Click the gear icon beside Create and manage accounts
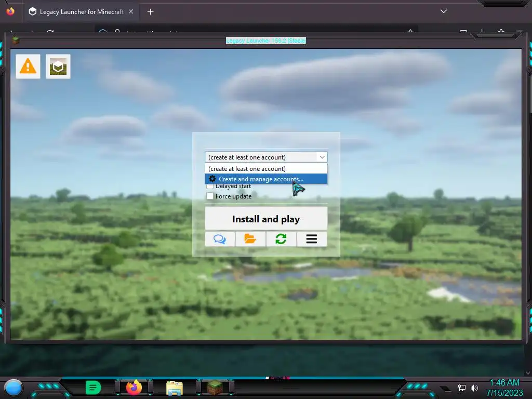The height and width of the screenshot is (399, 532). pos(212,179)
